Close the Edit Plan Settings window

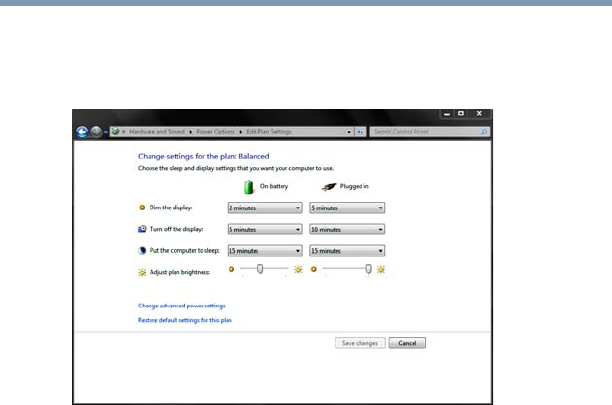[x=479, y=114]
